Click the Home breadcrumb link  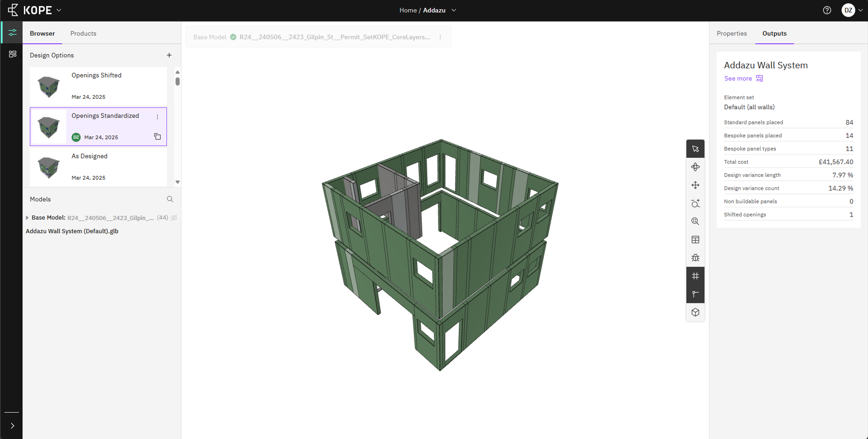pyautogui.click(x=408, y=10)
